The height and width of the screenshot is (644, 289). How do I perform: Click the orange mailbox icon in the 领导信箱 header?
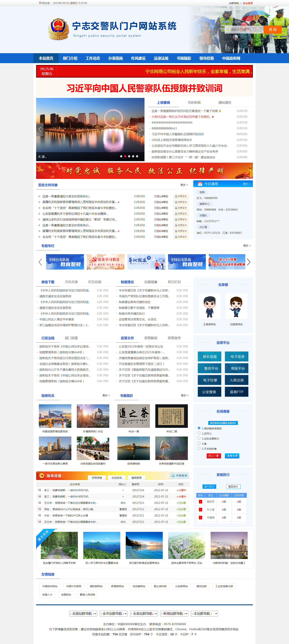[42, 476]
